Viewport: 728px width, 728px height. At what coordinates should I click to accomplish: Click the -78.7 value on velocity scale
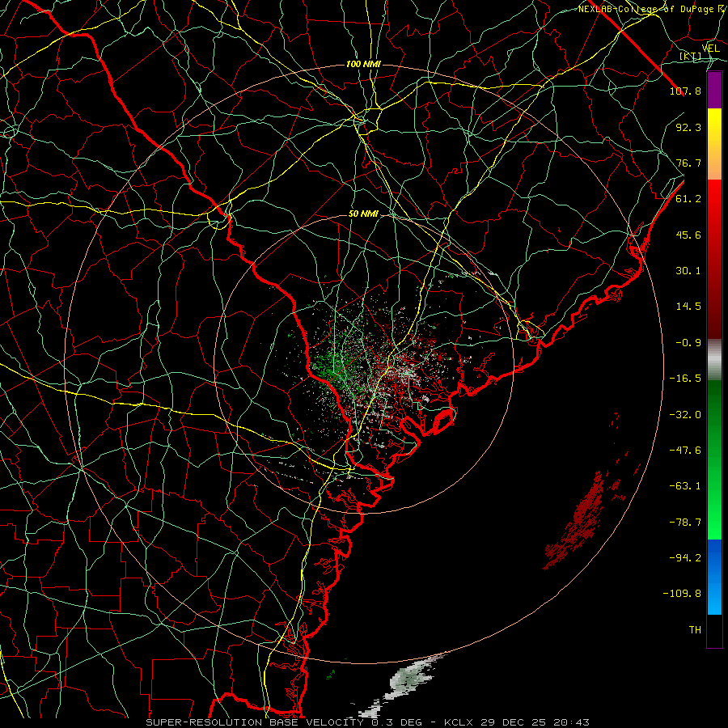click(685, 523)
